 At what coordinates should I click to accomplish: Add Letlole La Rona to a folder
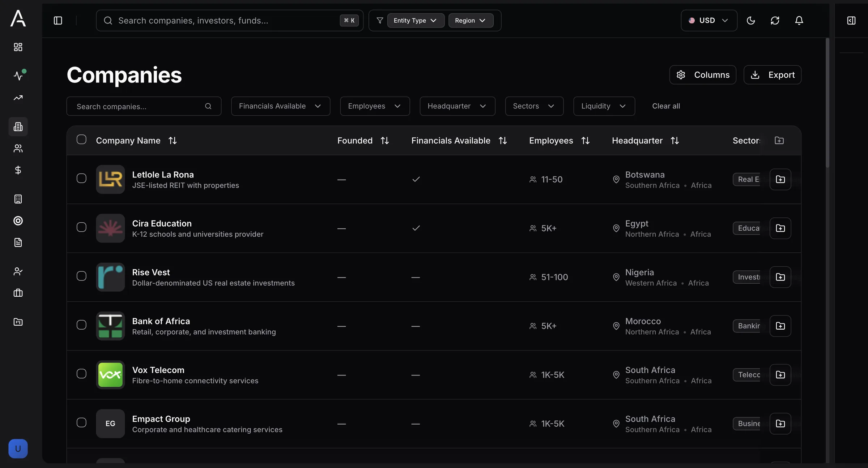click(x=780, y=179)
